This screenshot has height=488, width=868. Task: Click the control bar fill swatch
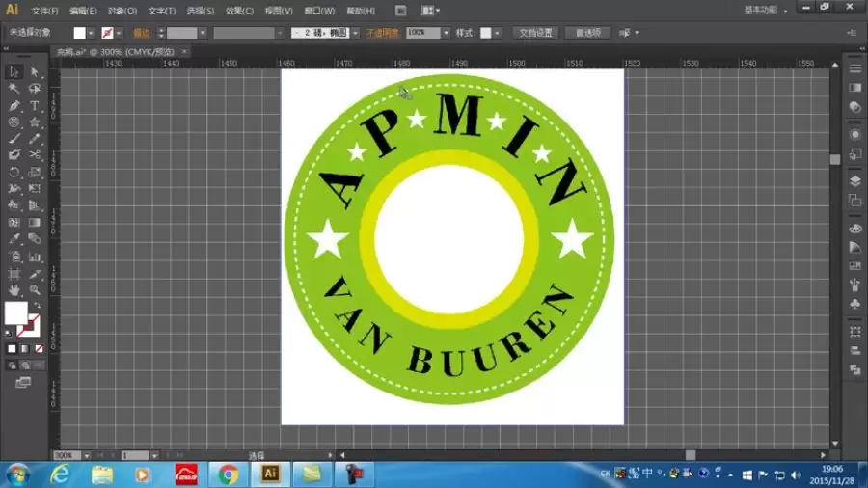click(80, 33)
